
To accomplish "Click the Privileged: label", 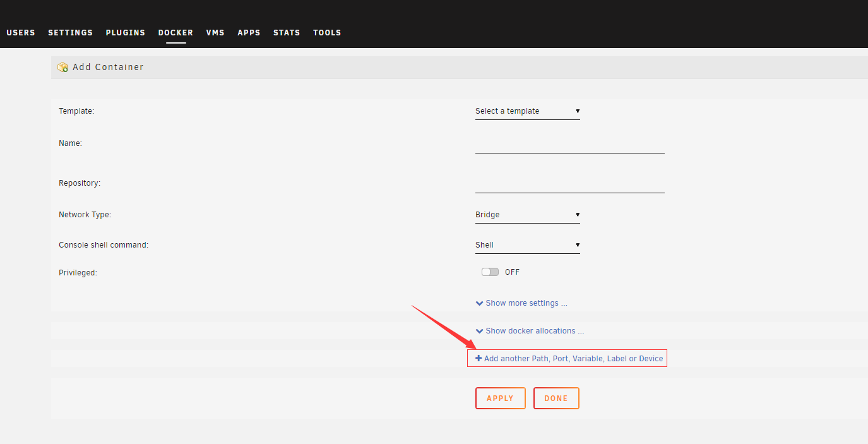I will [x=78, y=273].
